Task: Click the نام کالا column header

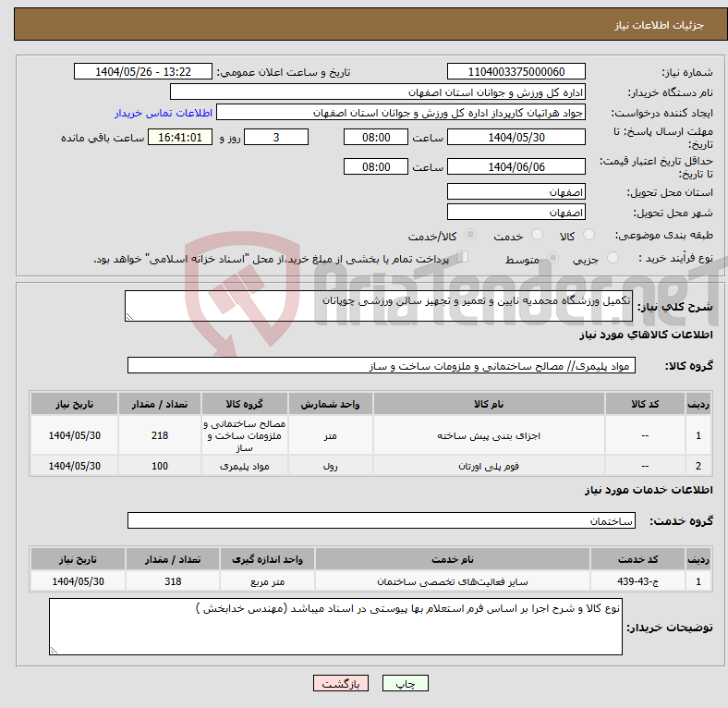Action: [489, 404]
